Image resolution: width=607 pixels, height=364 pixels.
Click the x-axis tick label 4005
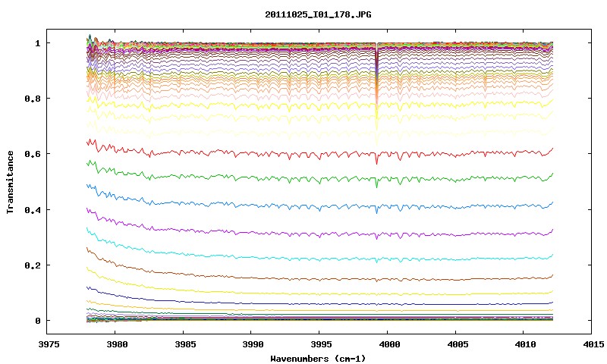point(458,344)
